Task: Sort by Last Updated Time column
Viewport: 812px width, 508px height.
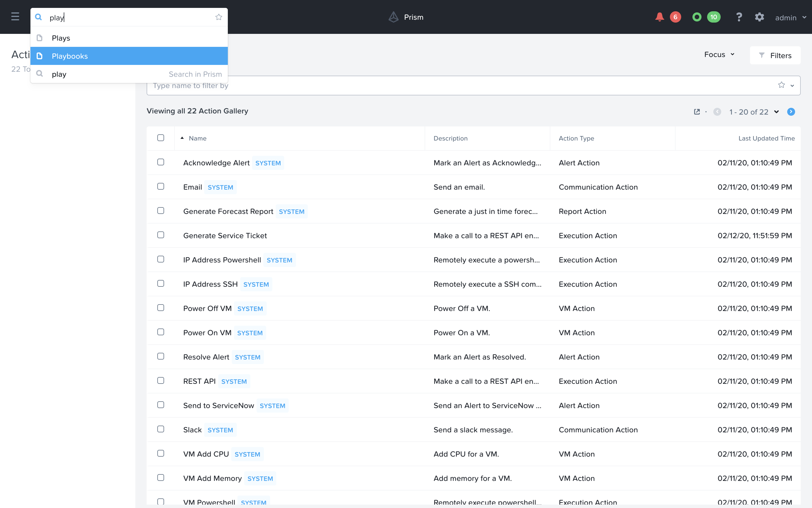Action: pos(766,138)
